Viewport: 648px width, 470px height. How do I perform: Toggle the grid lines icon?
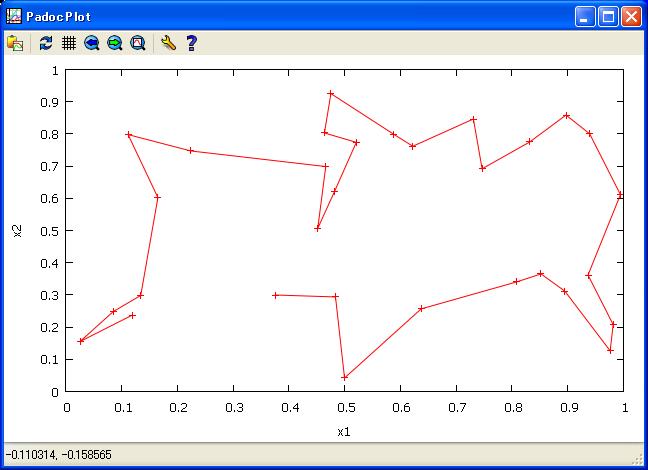coord(69,43)
